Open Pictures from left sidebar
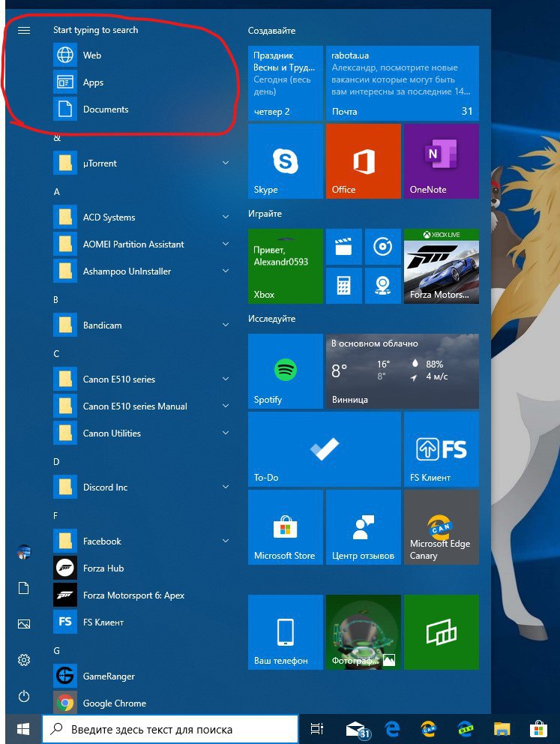The image size is (560, 744). click(x=24, y=624)
